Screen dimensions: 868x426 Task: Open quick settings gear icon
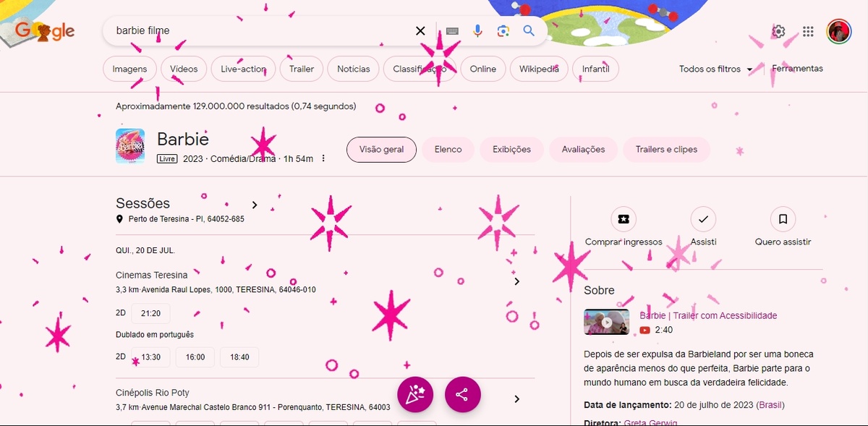point(778,31)
